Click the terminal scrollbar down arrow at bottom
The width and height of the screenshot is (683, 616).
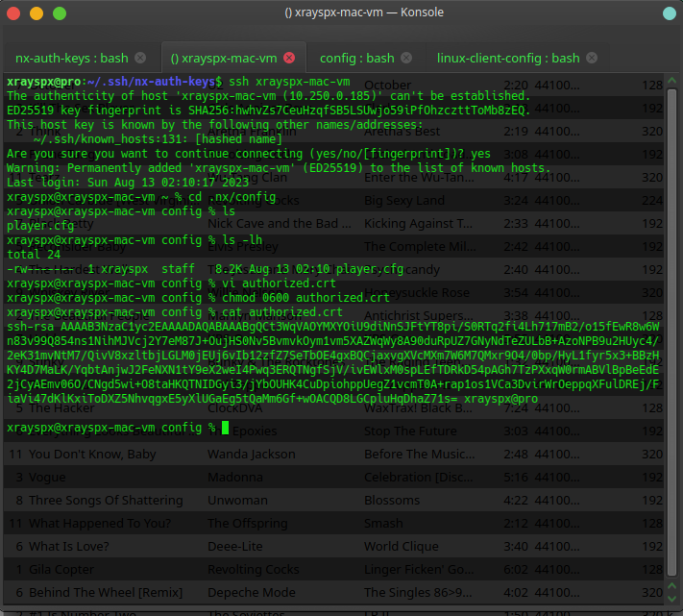tap(672, 599)
